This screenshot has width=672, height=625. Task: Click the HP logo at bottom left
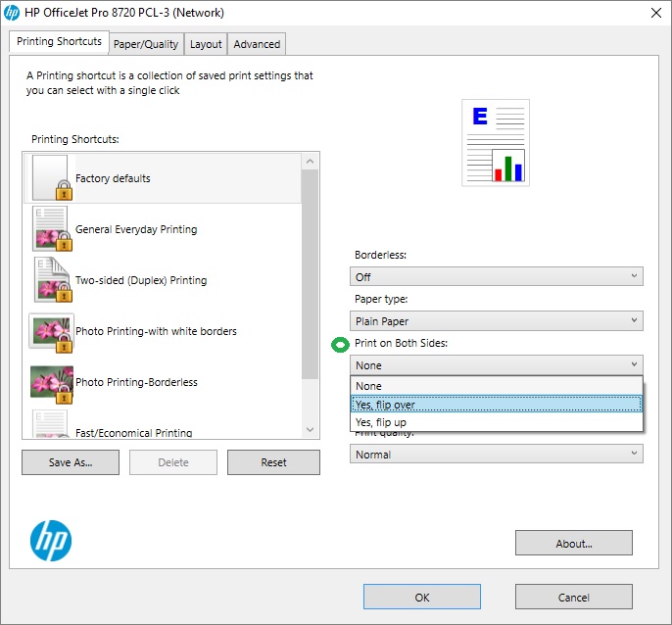51,540
